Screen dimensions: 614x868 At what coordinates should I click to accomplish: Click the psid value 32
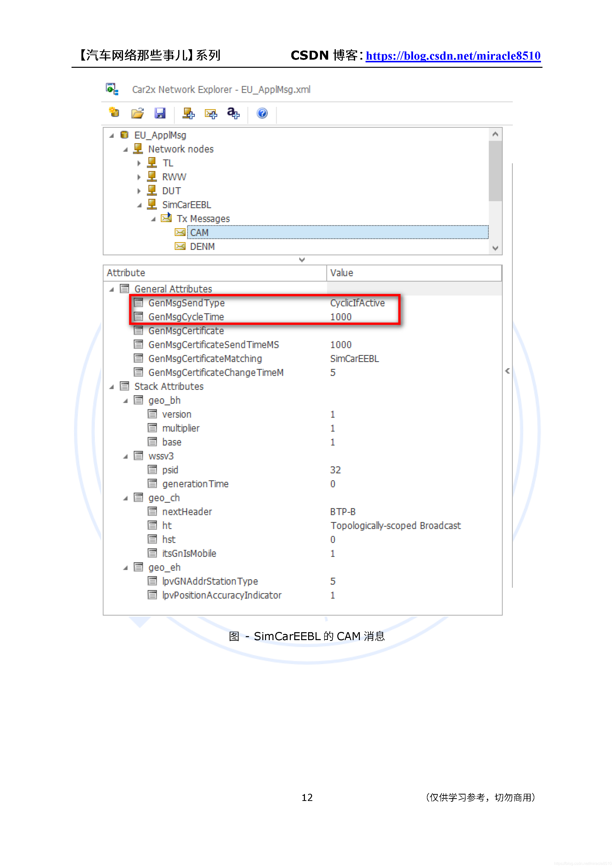click(x=335, y=470)
